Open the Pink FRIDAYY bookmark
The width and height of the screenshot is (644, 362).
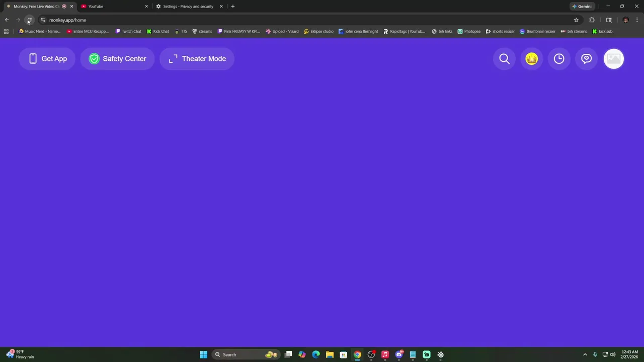click(x=239, y=32)
